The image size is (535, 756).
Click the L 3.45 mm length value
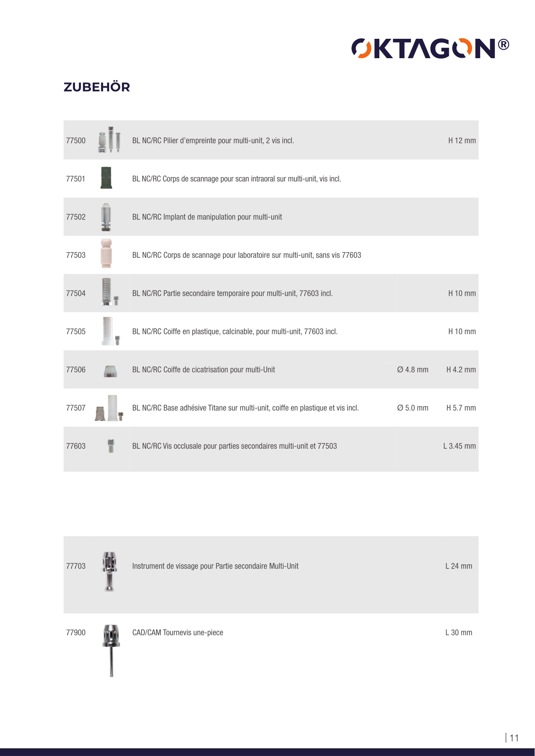coord(459,446)
